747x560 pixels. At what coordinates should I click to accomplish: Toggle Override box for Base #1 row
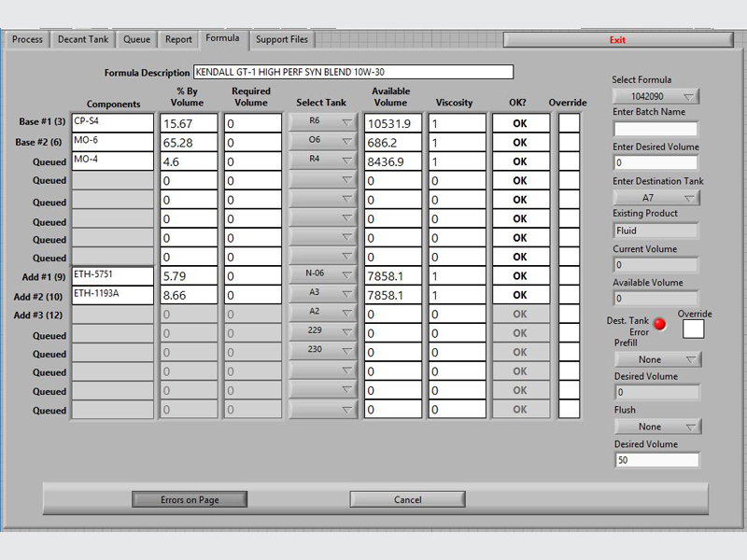pos(569,123)
